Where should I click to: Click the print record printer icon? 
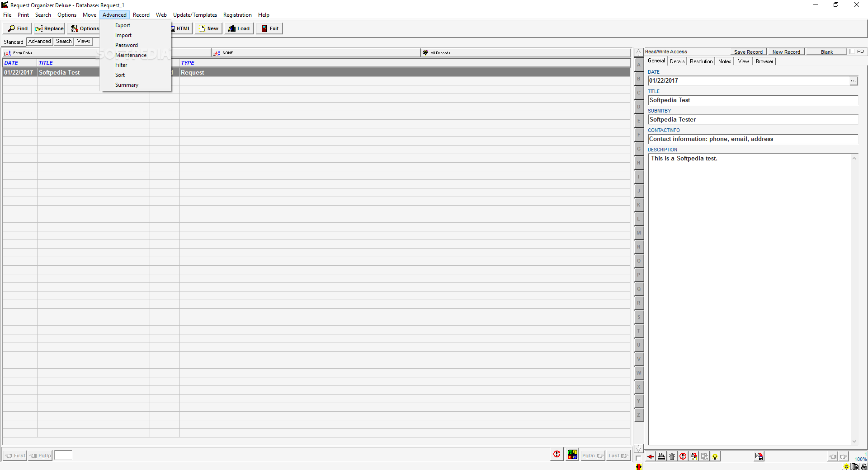coord(661,456)
